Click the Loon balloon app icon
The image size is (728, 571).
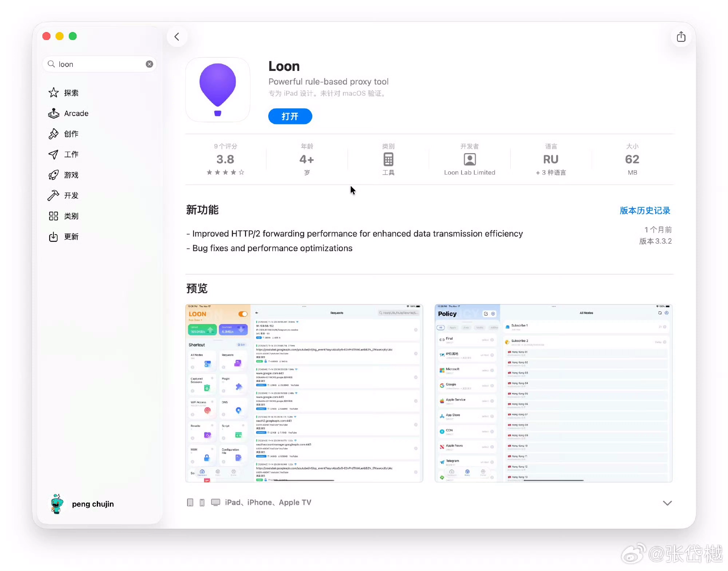click(x=218, y=89)
